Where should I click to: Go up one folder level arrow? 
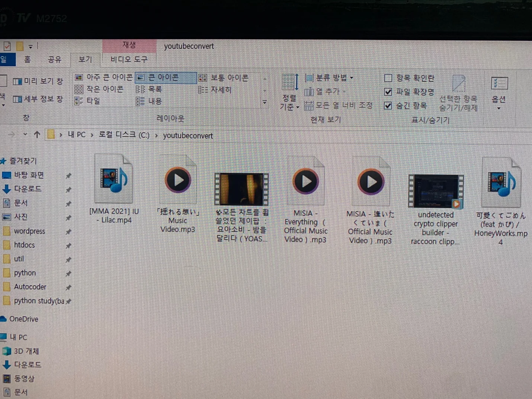tap(37, 135)
